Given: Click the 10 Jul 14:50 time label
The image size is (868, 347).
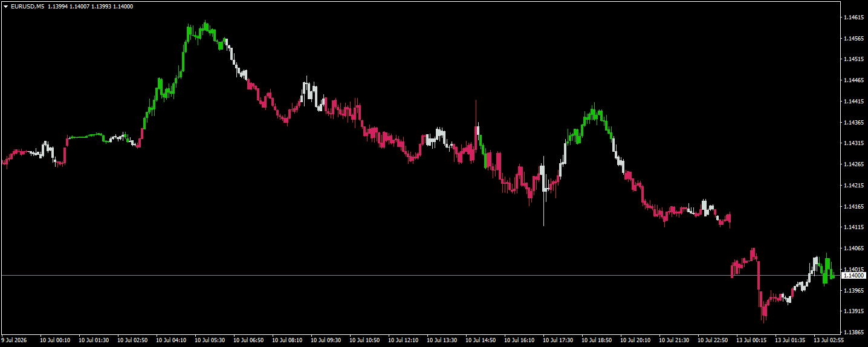Looking at the screenshot, I should [x=481, y=340].
